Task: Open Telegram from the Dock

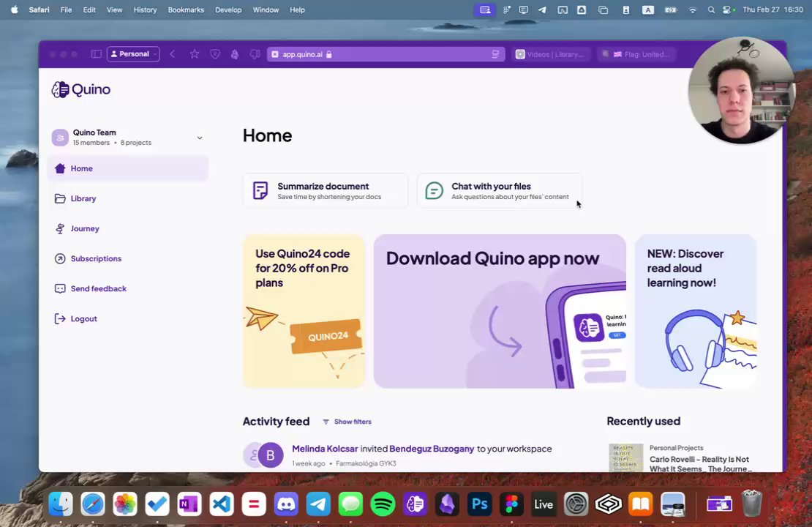Action: click(x=318, y=504)
